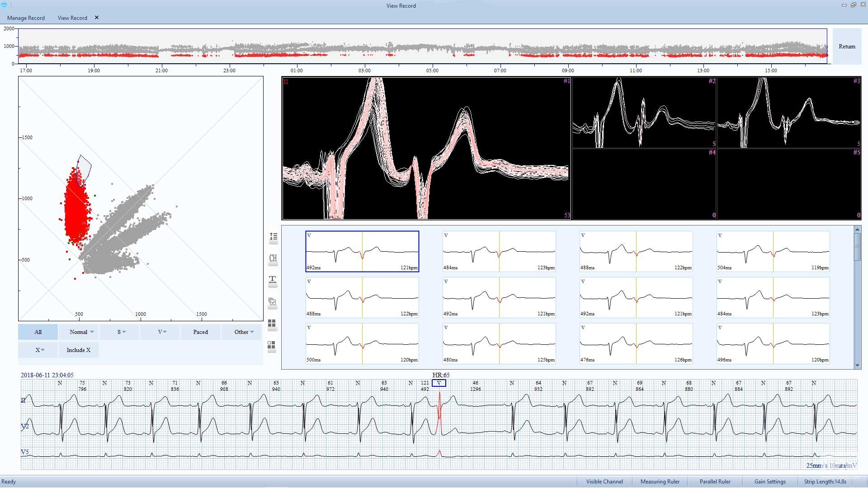The image size is (868, 488).
Task: Select beat thumbnail 488ms 122bpm in first row
Action: pos(636,251)
